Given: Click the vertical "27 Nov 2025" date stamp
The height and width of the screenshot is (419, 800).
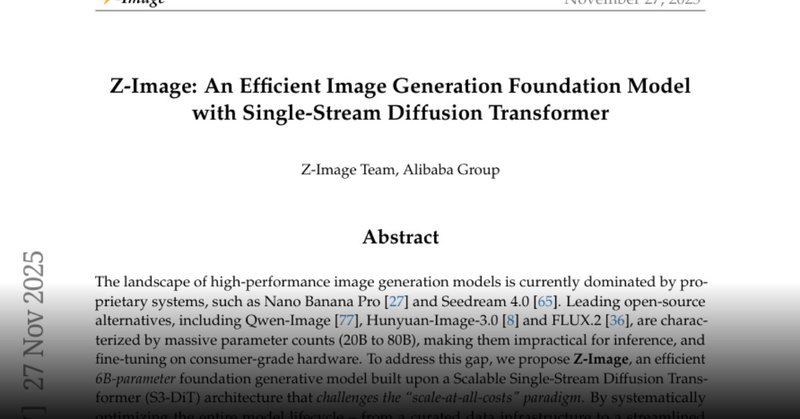Looking at the screenshot, I should (34, 321).
